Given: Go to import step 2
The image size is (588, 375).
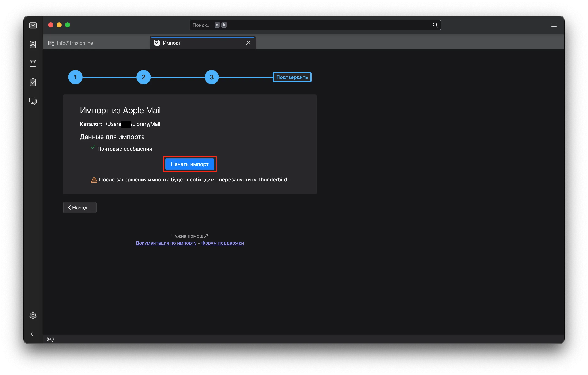Looking at the screenshot, I should (143, 77).
